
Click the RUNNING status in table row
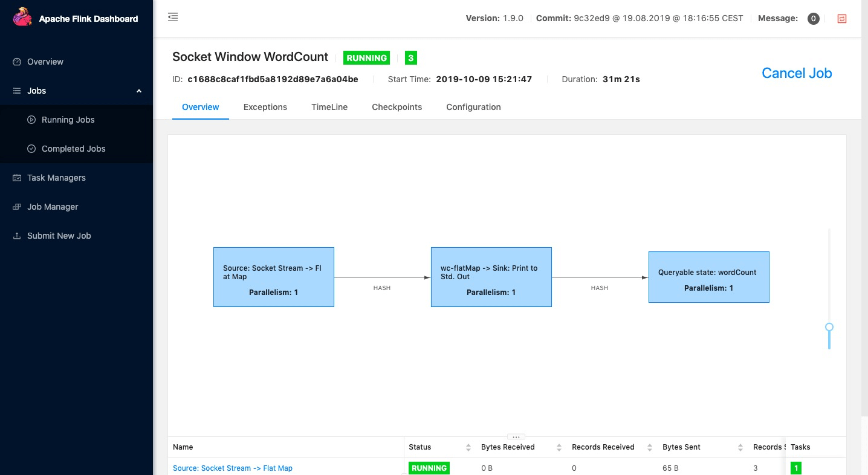point(429,468)
